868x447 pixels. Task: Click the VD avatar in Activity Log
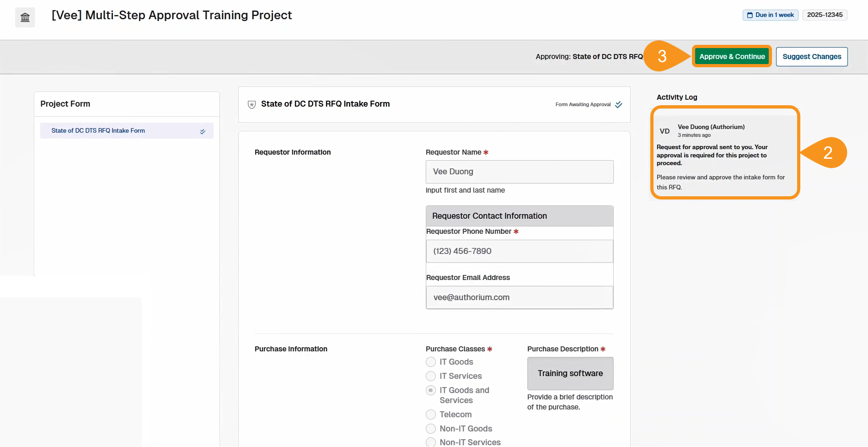point(664,131)
